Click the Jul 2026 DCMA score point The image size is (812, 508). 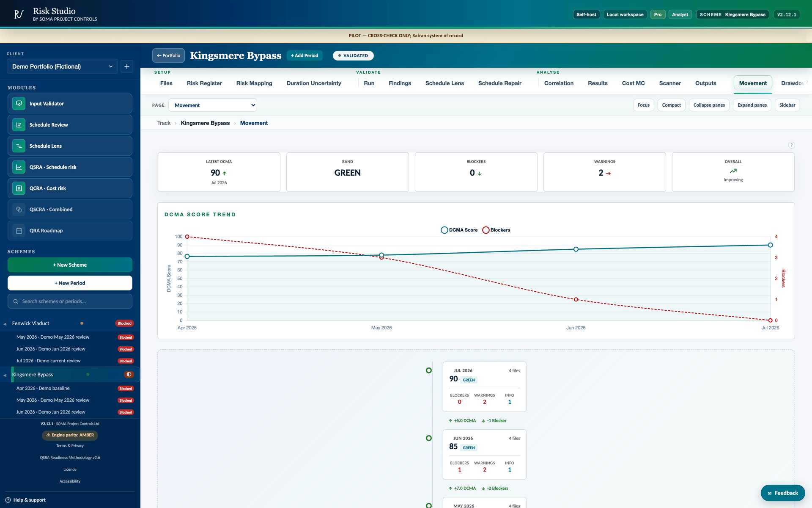[770, 245]
